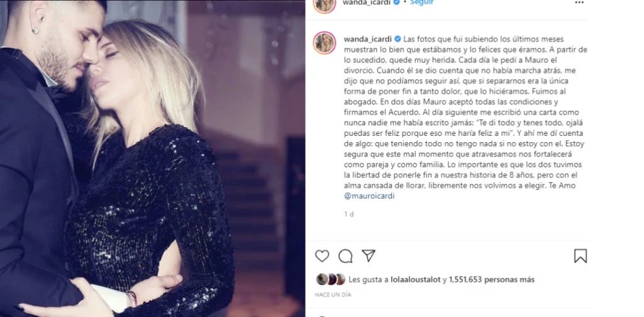
Task: Open wanda_icardi avatar beside caption
Action: [x=325, y=43]
